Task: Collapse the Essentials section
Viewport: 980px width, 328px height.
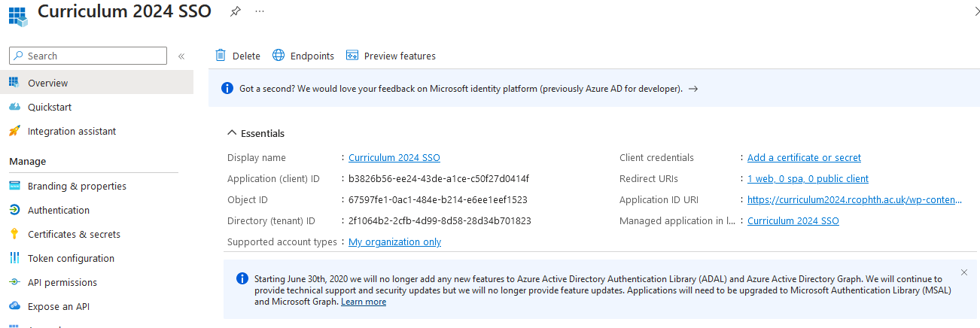Action: pos(232,133)
